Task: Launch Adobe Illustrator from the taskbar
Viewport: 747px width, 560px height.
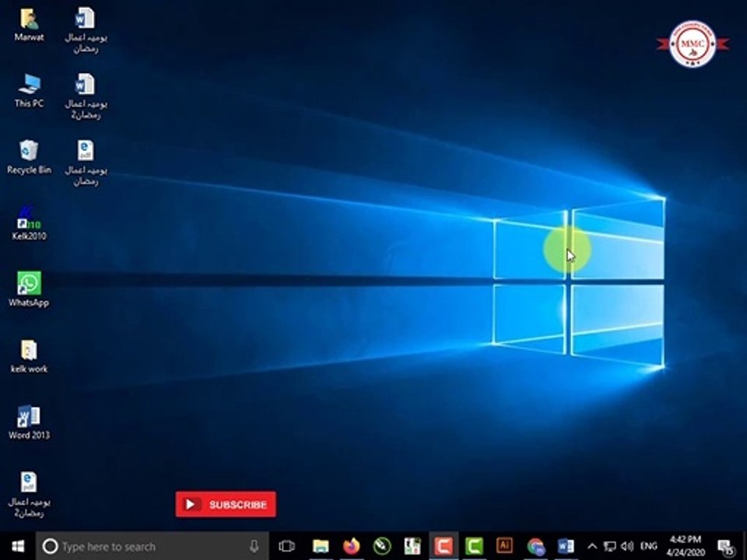Action: 504,546
